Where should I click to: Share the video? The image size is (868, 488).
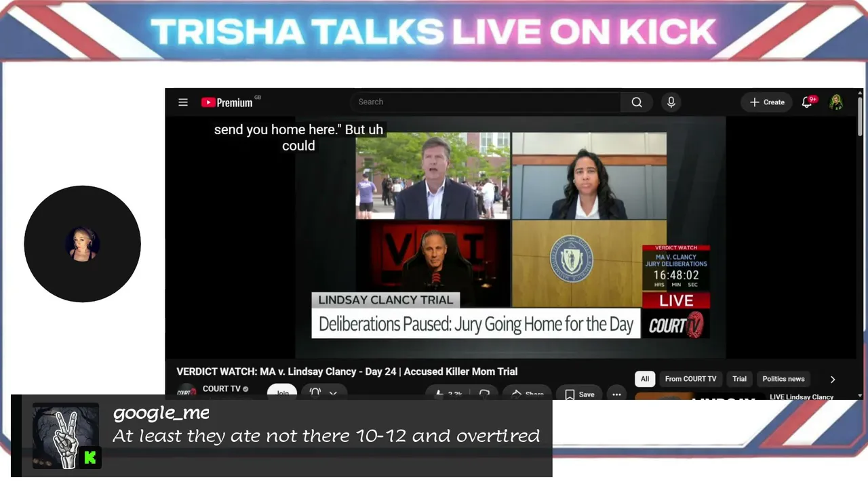(x=527, y=394)
